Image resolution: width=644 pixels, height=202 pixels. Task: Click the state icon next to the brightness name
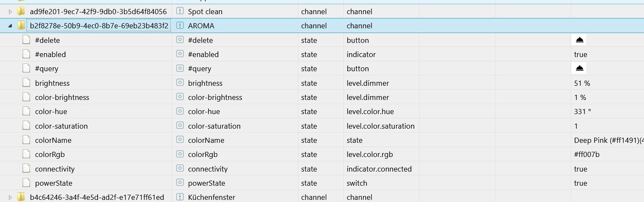pyautogui.click(x=180, y=83)
